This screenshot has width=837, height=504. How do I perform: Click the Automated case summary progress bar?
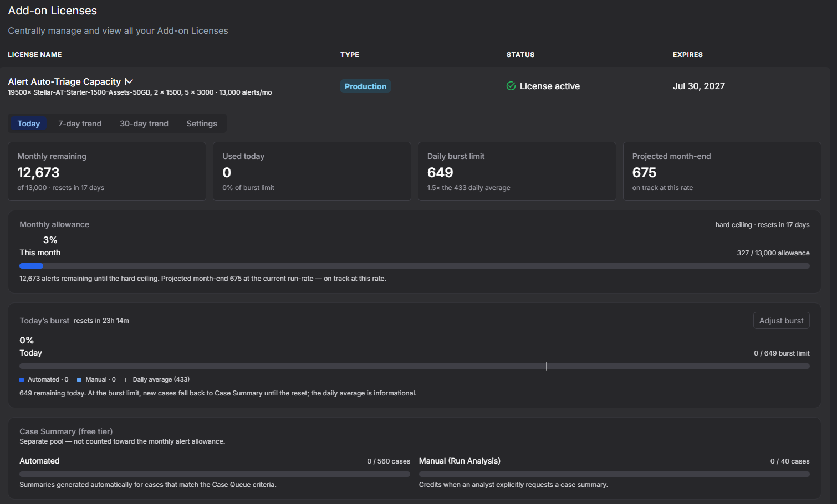click(x=215, y=474)
